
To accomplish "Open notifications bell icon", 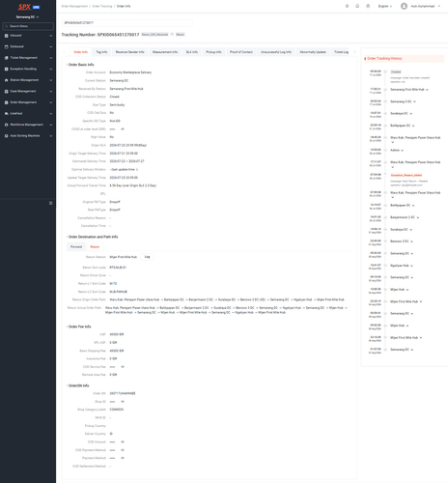I will 357,6.
